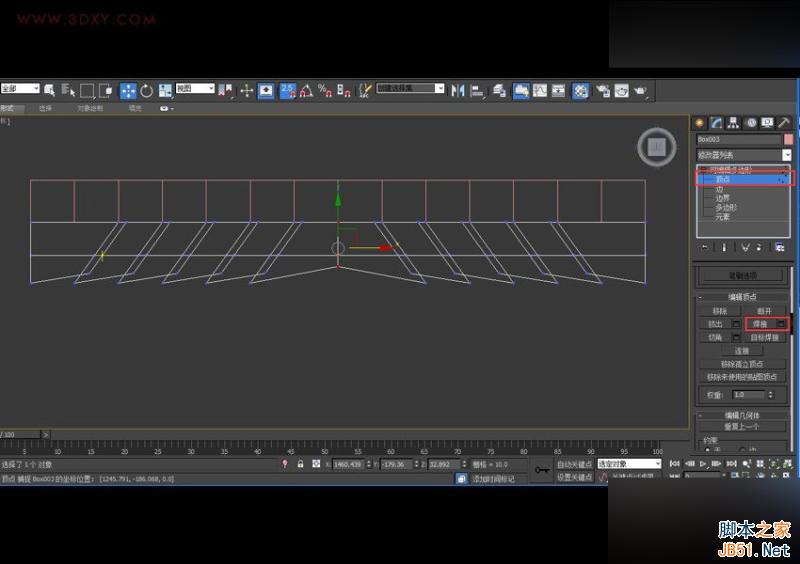Open the Material Editor icon
This screenshot has width=800, height=564.
pyautogui.click(x=581, y=90)
